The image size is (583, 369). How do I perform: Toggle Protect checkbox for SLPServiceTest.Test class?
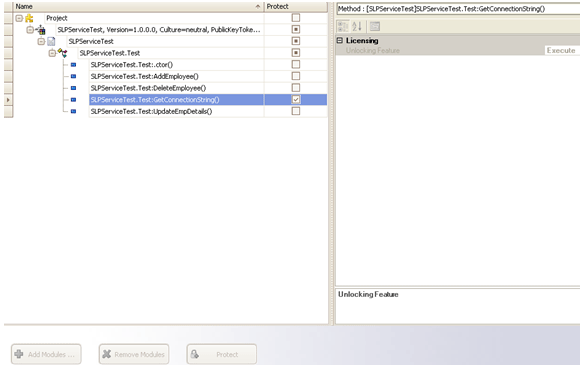[x=296, y=53]
